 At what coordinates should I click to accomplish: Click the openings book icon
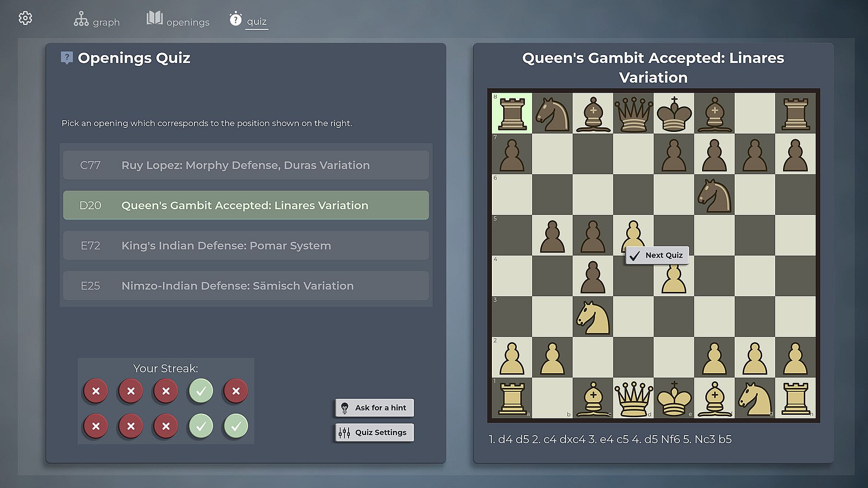tap(155, 18)
